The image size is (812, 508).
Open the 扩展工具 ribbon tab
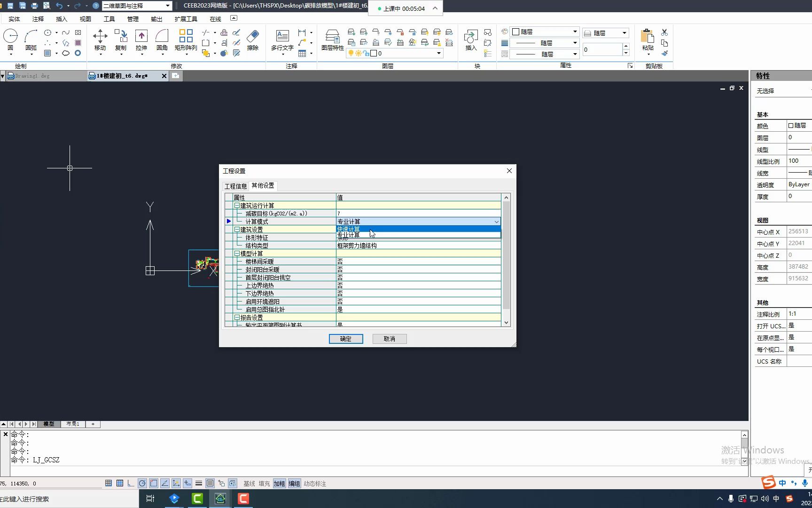pyautogui.click(x=186, y=19)
